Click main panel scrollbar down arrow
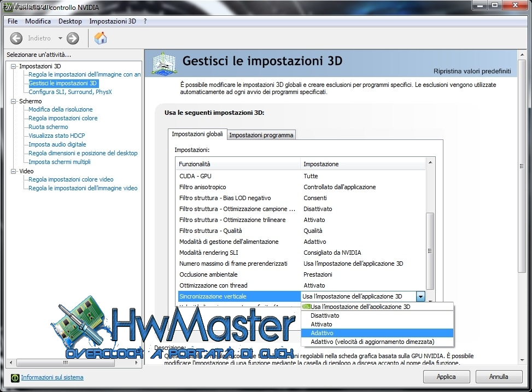 point(522,360)
